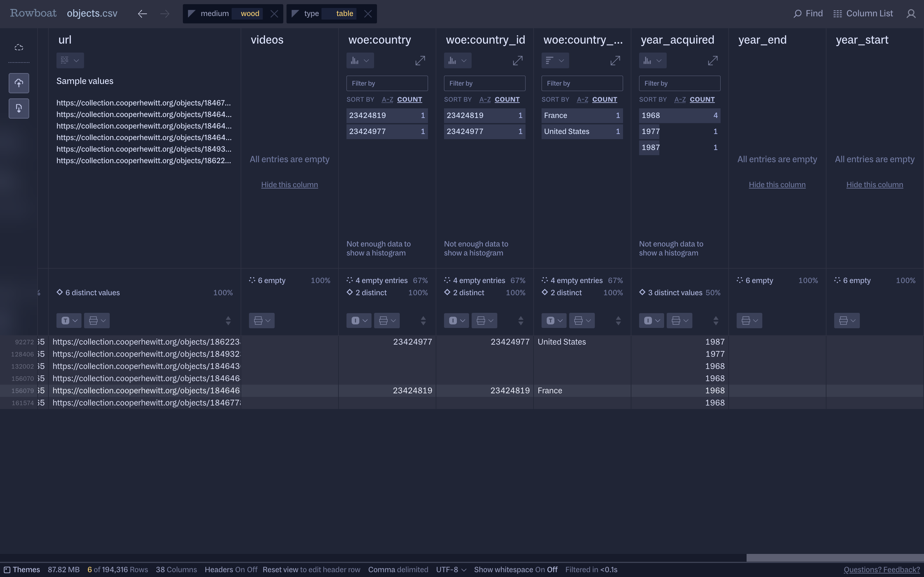Sort woe:country values A-Z
924x577 pixels.
(387, 100)
